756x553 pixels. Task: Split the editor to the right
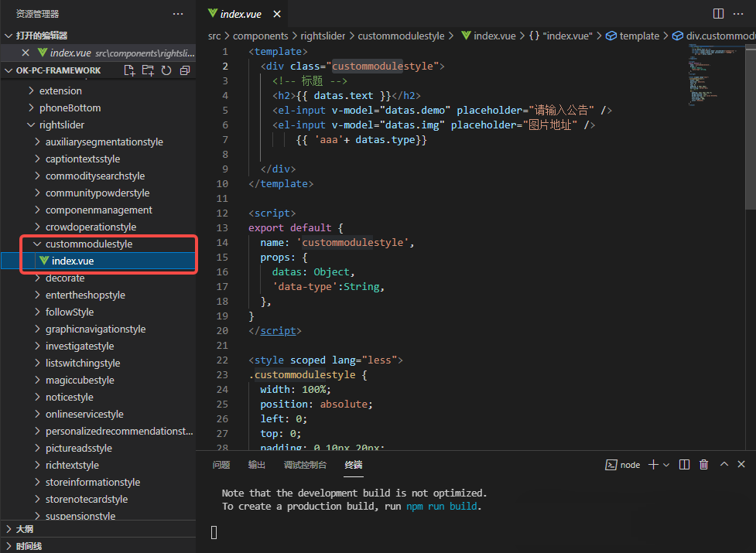tap(718, 14)
